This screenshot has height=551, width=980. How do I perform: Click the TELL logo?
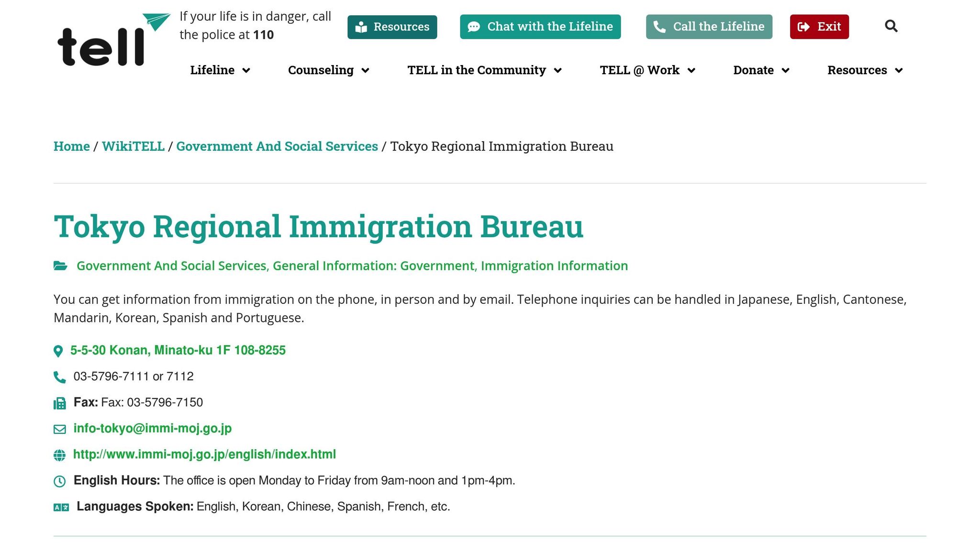pyautogui.click(x=114, y=39)
